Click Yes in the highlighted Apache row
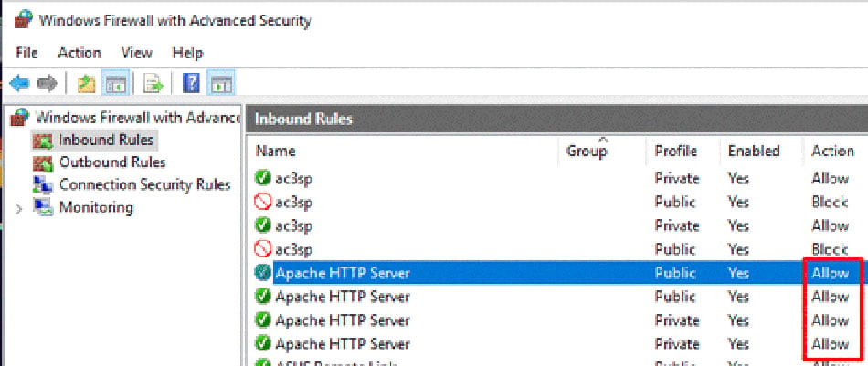Image resolution: width=868 pixels, height=366 pixels. click(738, 273)
